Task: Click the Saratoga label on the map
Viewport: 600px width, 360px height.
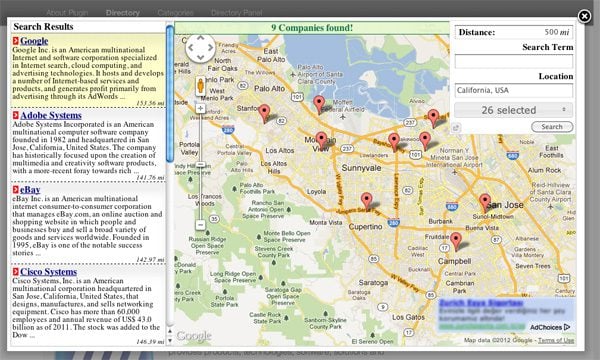Action: (x=373, y=283)
